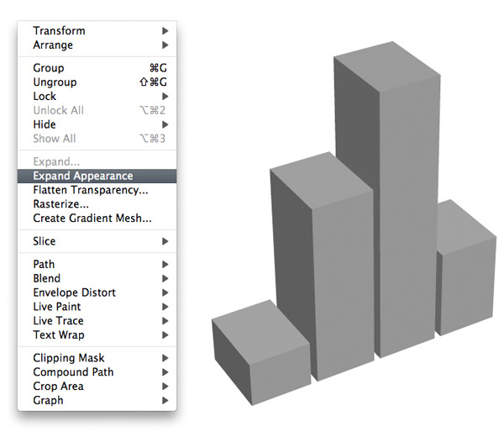Click the arrow beside Crop Area
This screenshot has height=432, width=504.
[165, 387]
